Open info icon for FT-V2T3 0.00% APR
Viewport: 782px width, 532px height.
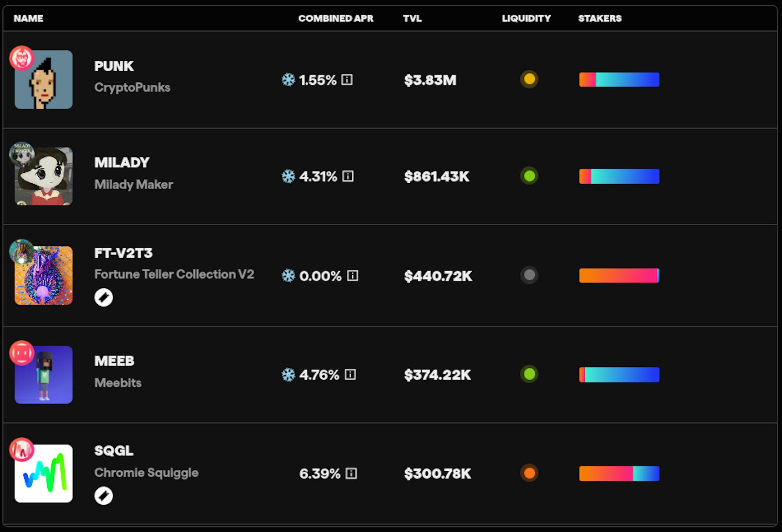[352, 276]
